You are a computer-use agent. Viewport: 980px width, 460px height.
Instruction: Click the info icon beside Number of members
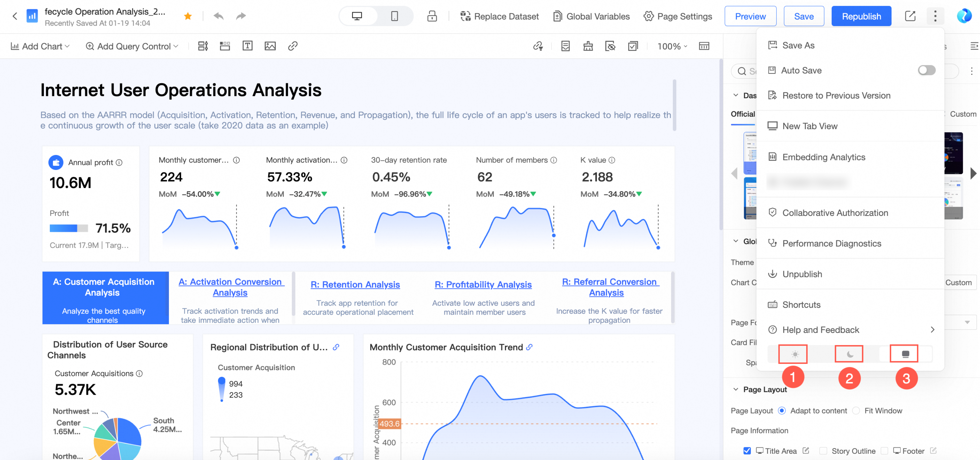point(554,160)
